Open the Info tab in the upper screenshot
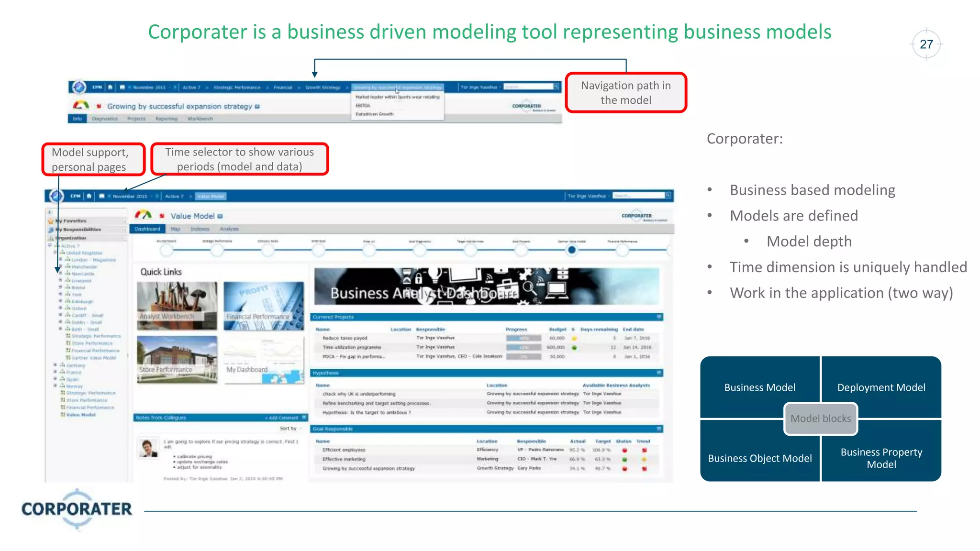980x551 pixels. click(x=77, y=119)
